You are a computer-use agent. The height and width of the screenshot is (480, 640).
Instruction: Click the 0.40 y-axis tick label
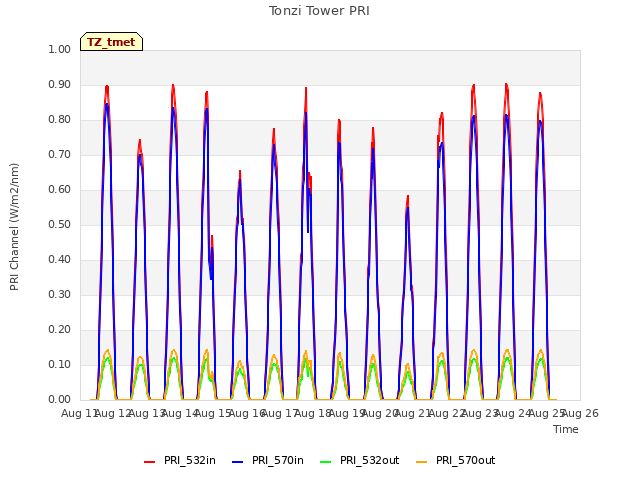(x=60, y=260)
